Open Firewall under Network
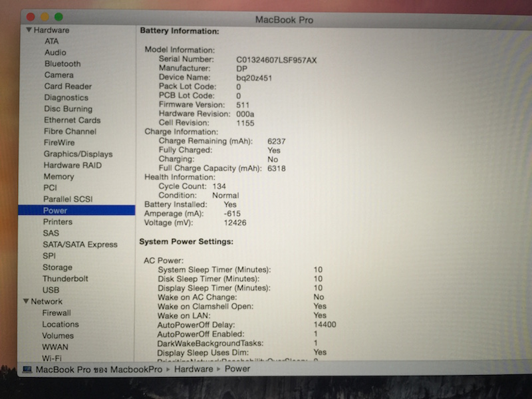 click(57, 313)
